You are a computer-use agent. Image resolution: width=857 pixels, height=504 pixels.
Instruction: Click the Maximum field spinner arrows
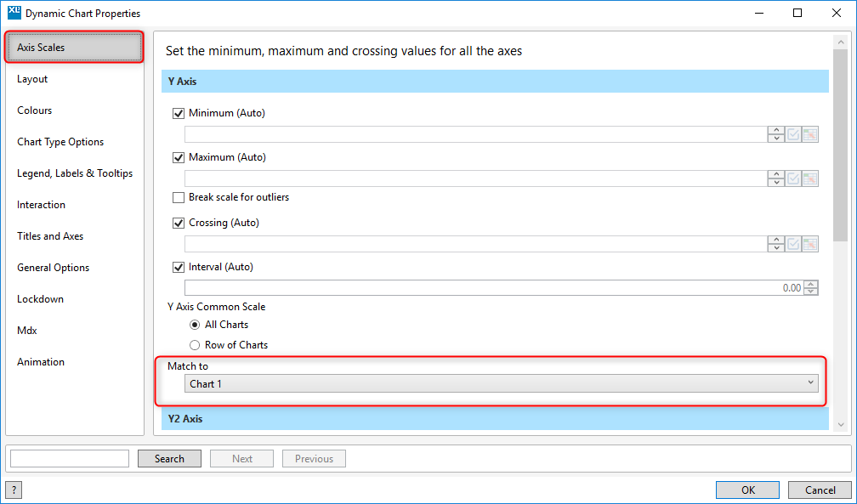[775, 178]
